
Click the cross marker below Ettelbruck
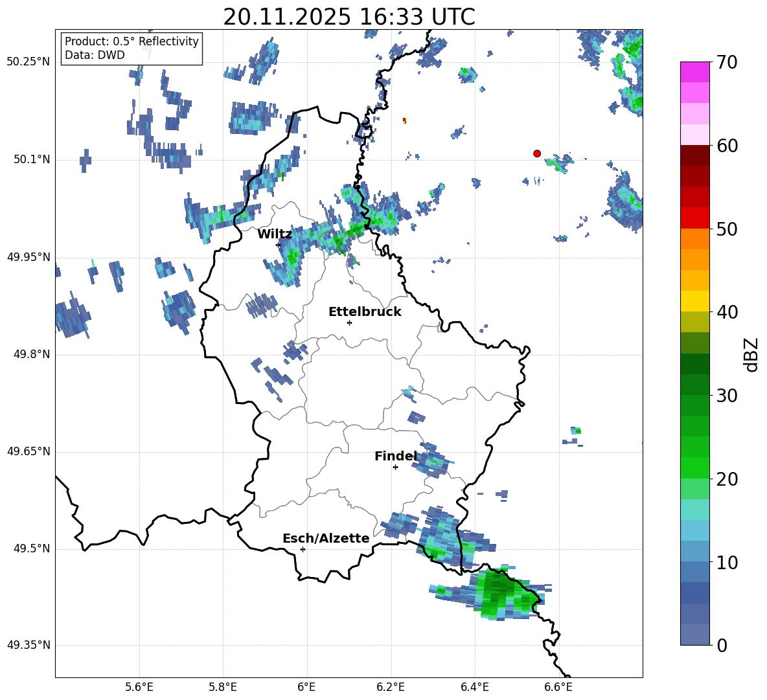click(349, 322)
